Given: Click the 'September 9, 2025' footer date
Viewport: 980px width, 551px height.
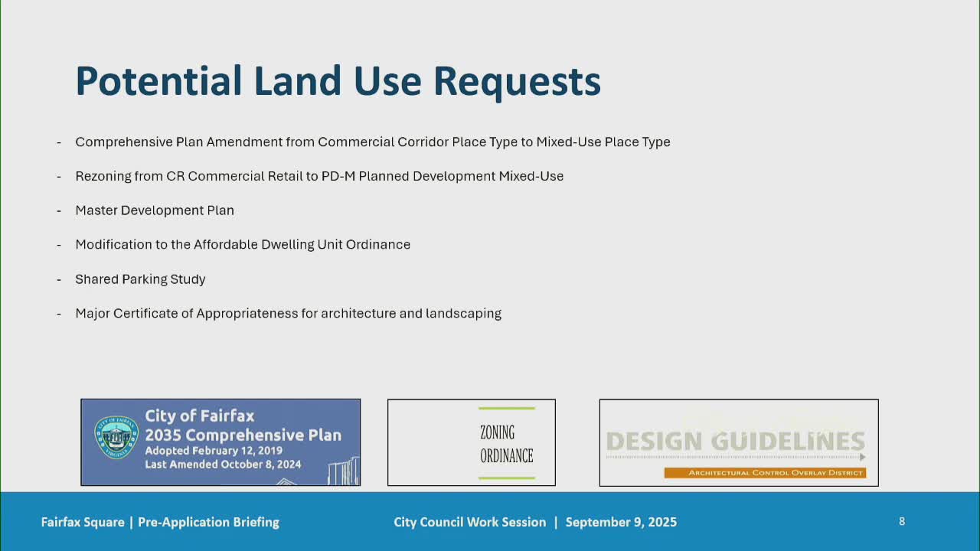Looking at the screenshot, I should point(621,522).
